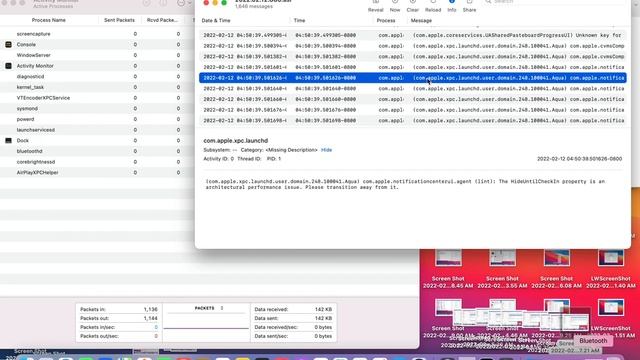
Task: Click the Dock process icon in list
Action: tap(9, 140)
